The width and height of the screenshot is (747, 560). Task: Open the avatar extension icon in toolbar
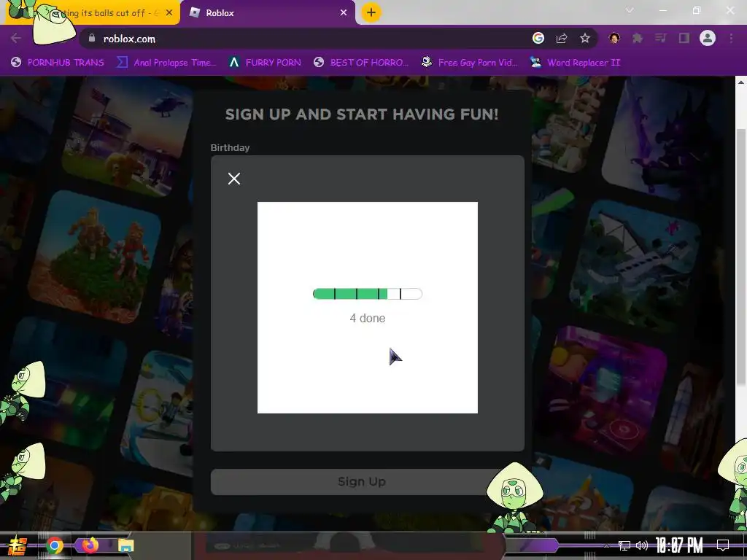[x=614, y=38]
